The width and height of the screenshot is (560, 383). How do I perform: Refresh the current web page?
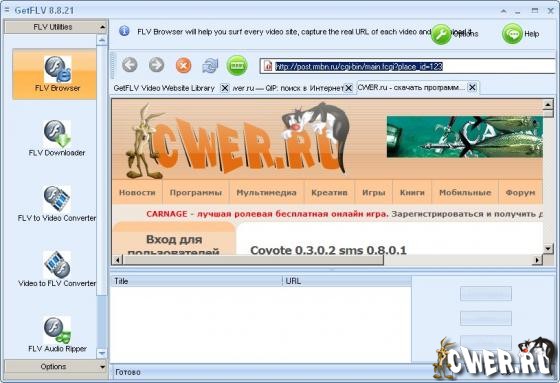point(210,66)
